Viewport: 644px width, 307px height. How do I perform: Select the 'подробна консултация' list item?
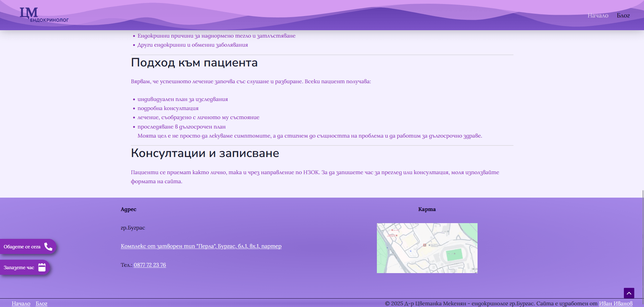168,108
